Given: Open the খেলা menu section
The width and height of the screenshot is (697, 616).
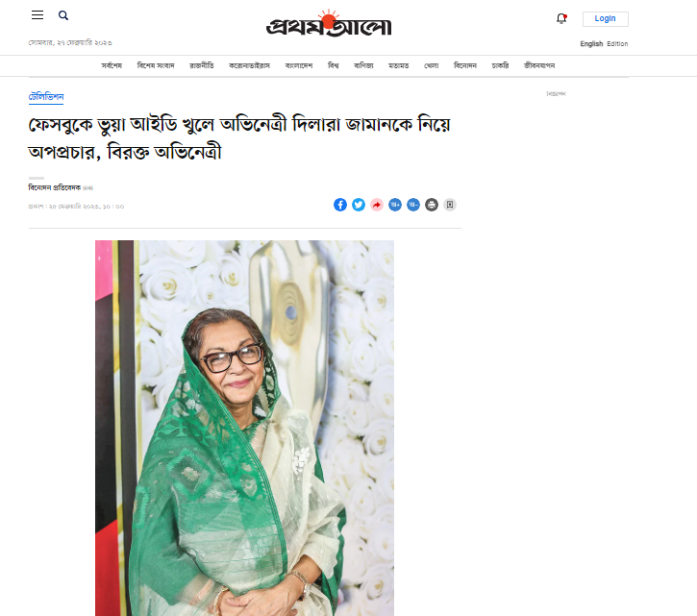Looking at the screenshot, I should pyautogui.click(x=432, y=65).
